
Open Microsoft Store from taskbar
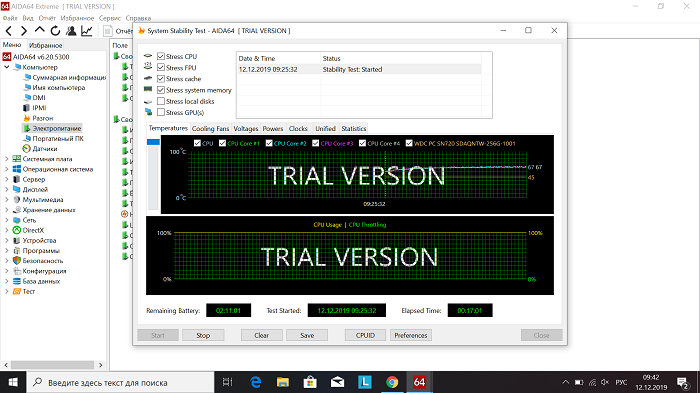pos(310,382)
